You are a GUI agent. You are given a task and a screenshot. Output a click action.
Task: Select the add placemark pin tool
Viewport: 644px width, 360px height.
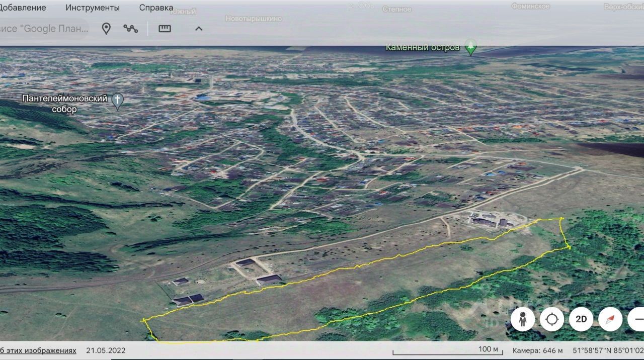[106, 29]
